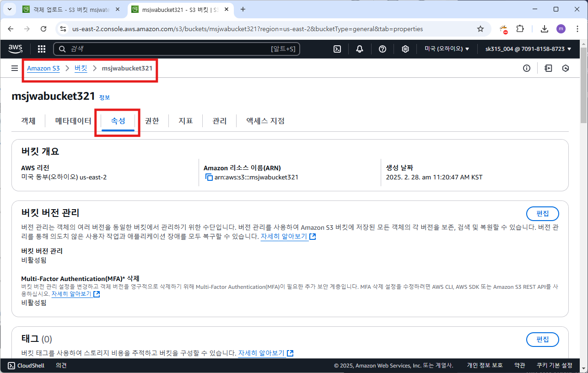Viewport: 588px width, 373px height.
Task: Edit bucket versioning with 편집 button
Action: tap(542, 214)
